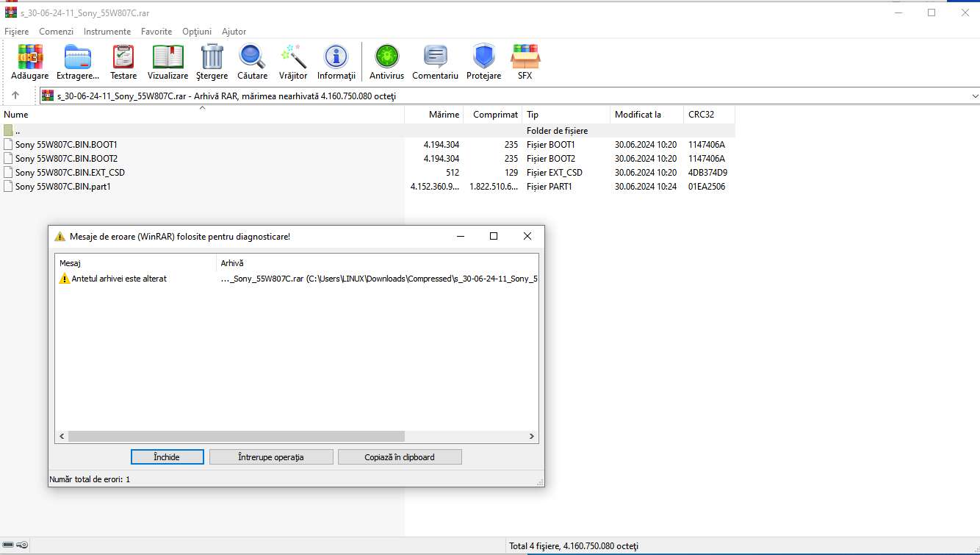
Task: Expand the archive path dropdown arrow
Action: click(x=975, y=96)
